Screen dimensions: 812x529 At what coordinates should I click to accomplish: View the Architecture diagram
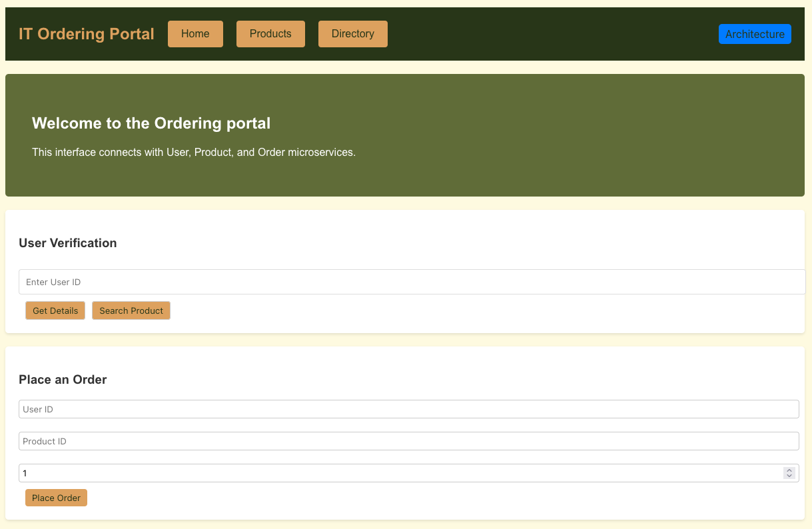click(x=755, y=33)
